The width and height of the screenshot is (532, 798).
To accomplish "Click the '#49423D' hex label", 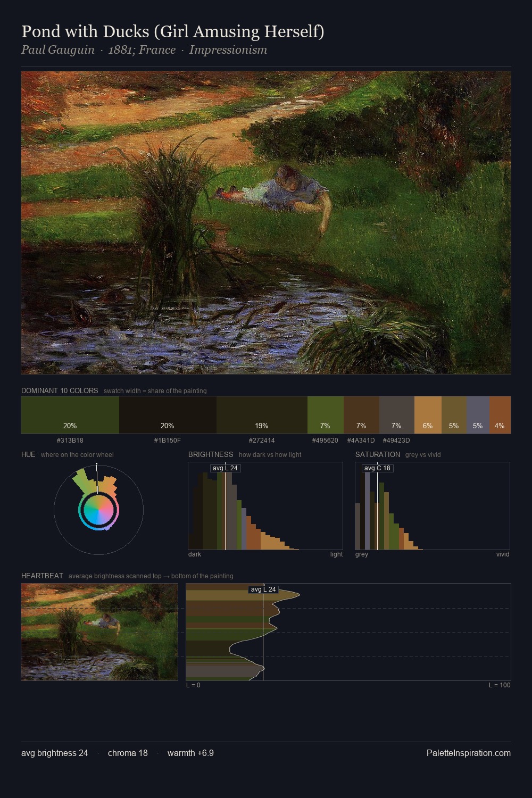I will coord(396,440).
